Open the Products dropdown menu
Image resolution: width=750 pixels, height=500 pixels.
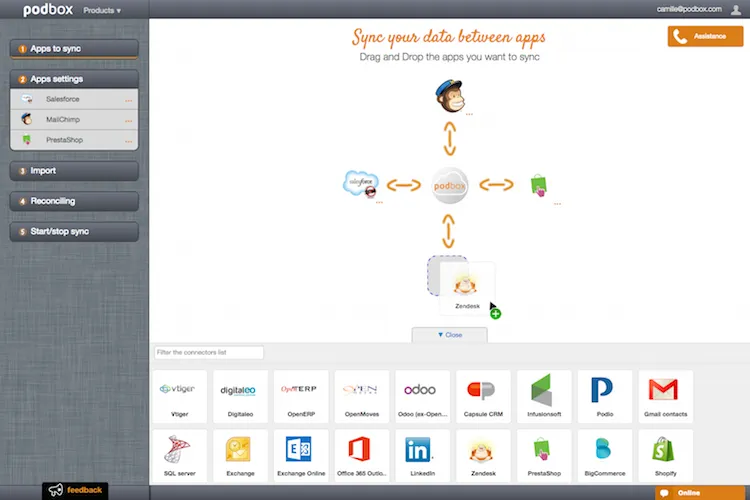pos(102,10)
